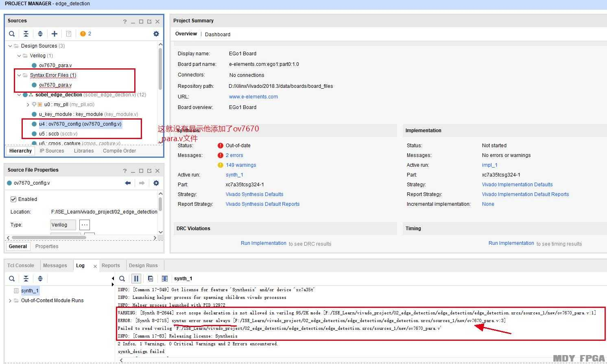Switch to the IP Sources tab
Viewport: 607px width, 364px height.
tap(52, 151)
